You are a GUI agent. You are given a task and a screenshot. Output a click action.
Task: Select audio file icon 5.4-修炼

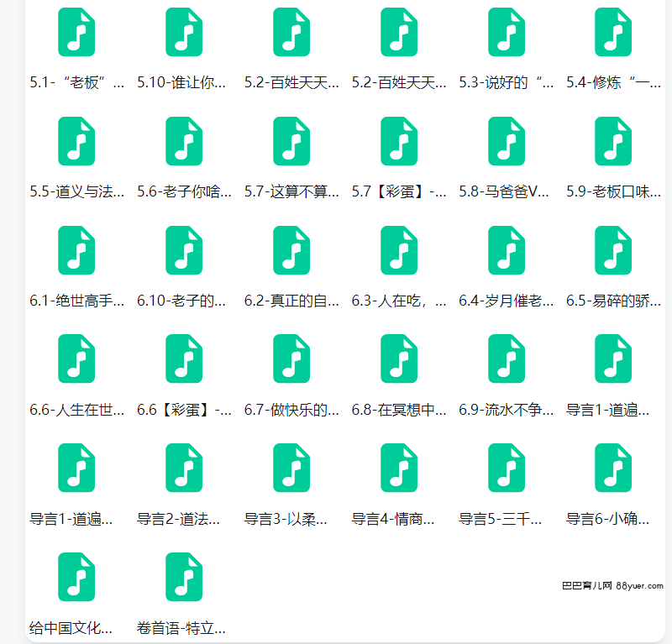613,32
